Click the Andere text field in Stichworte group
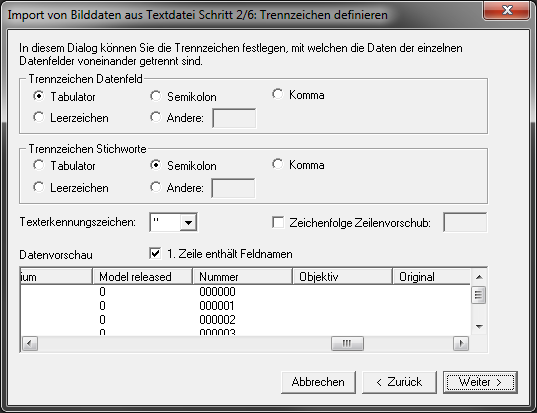This screenshot has width=537, height=413. pyautogui.click(x=233, y=188)
